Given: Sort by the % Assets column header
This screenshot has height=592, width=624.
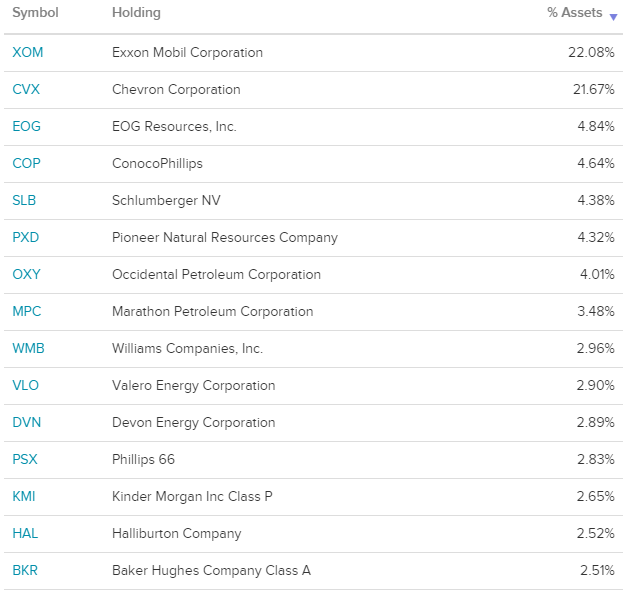Looking at the screenshot, I should [x=575, y=12].
